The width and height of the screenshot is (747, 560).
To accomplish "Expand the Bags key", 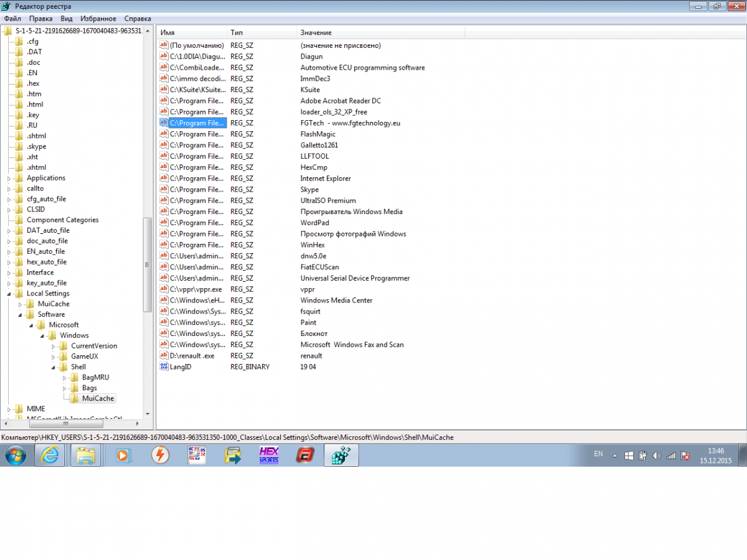I will click(65, 388).
